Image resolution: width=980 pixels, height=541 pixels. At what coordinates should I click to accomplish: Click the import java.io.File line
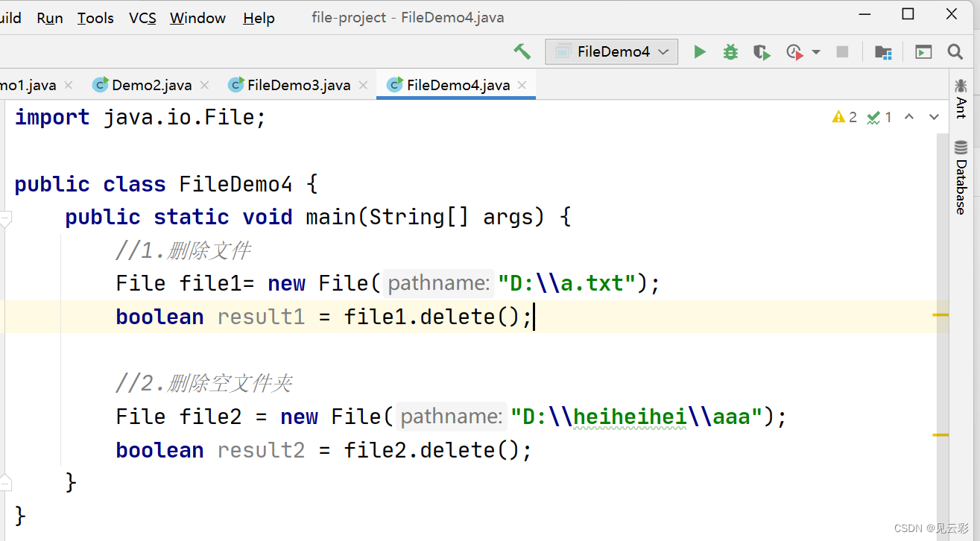click(x=140, y=117)
